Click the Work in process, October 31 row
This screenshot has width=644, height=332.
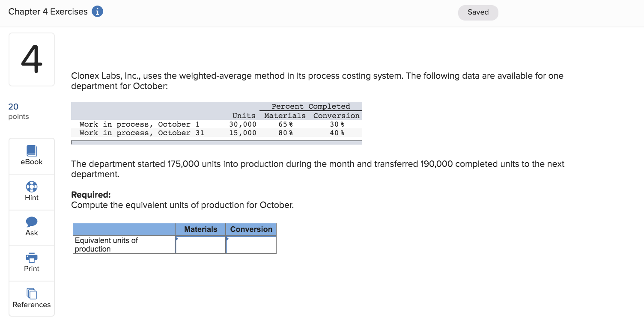(x=217, y=133)
